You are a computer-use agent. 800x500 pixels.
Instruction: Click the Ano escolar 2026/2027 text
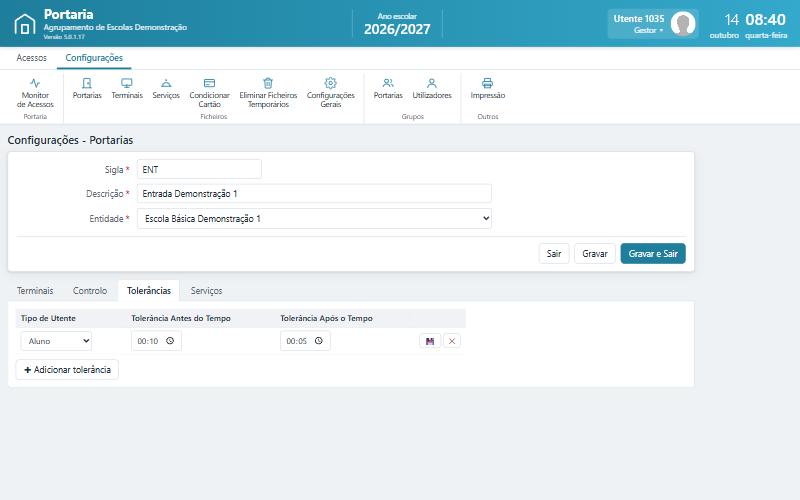(397, 24)
